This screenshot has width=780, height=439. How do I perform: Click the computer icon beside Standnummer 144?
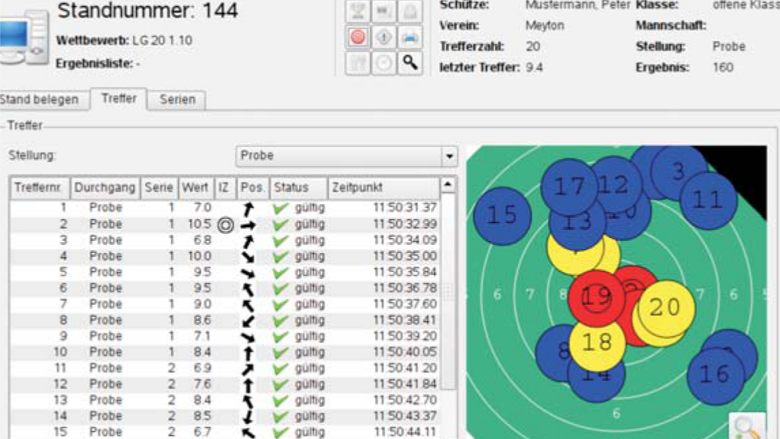(x=24, y=39)
